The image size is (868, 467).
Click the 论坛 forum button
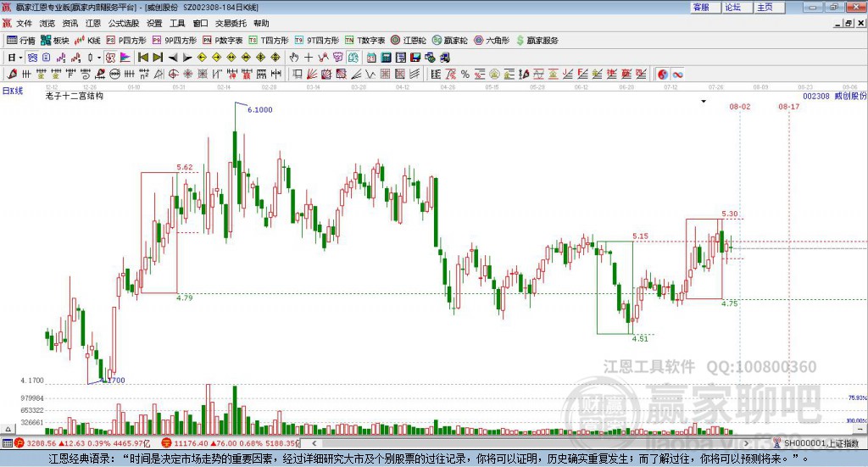coord(737,7)
